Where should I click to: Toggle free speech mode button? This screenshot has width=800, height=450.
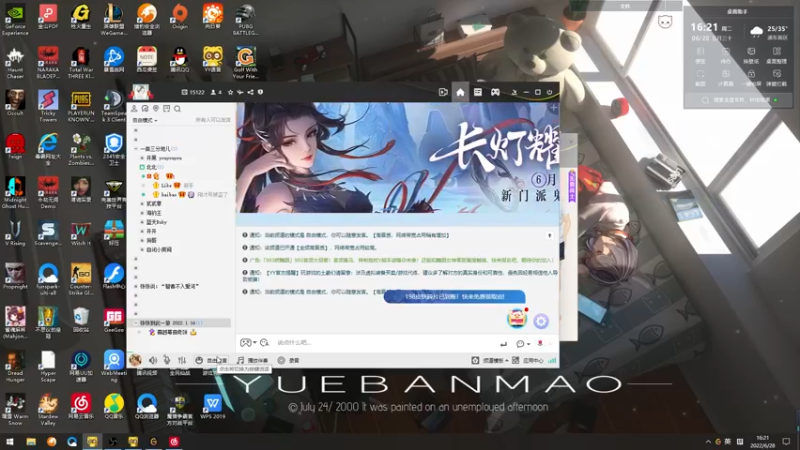click(211, 360)
